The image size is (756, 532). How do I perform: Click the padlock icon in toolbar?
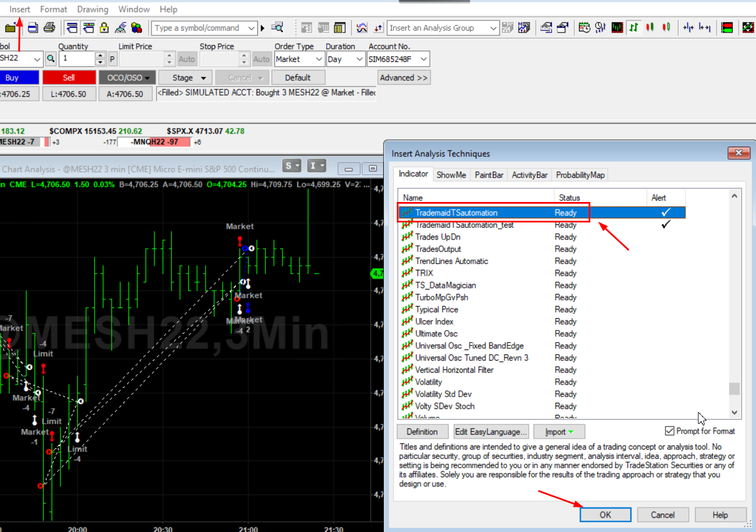104,27
